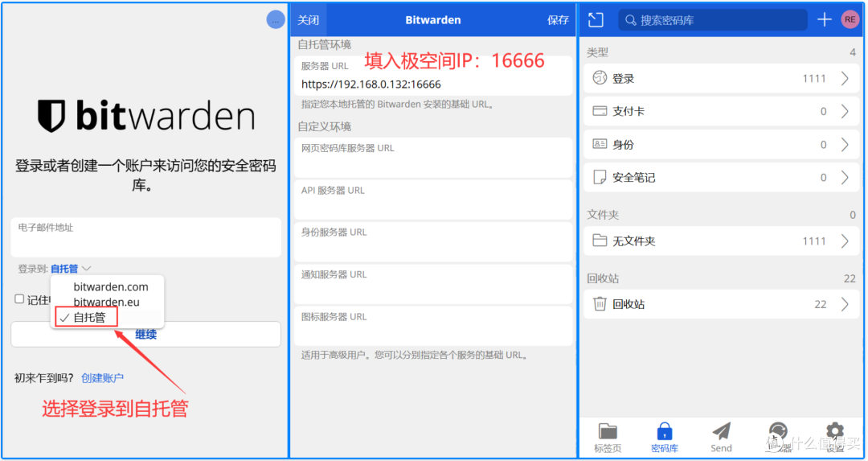Viewport: 868px width, 461px height.
Task: Select the 自托管 option
Action: pos(86,318)
